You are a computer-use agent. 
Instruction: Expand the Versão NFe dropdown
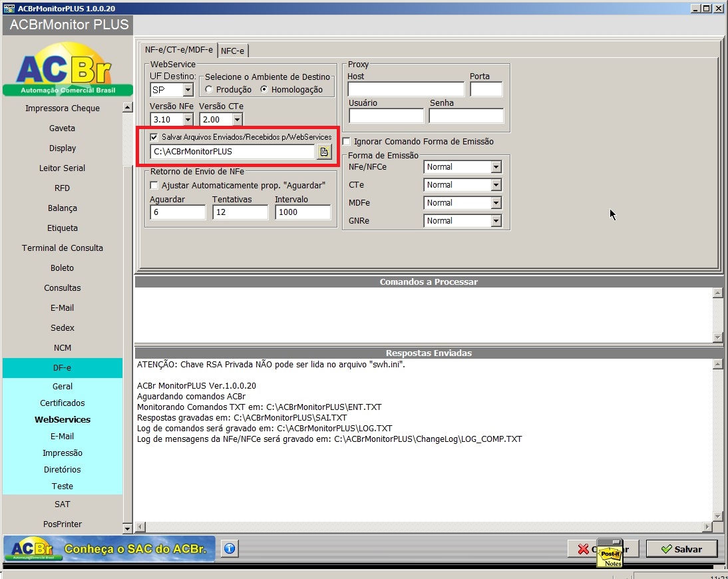point(188,119)
